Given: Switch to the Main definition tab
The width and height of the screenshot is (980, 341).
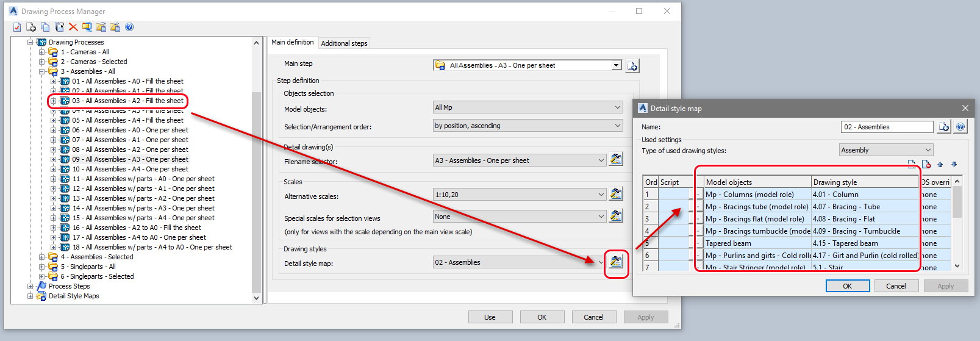Looking at the screenshot, I should 293,42.
